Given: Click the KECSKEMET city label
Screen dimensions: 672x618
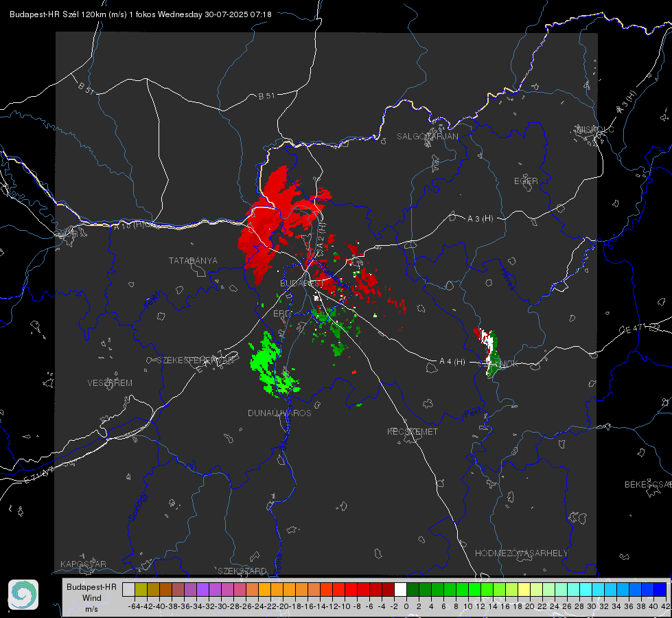Looking at the screenshot, I should click(413, 431).
